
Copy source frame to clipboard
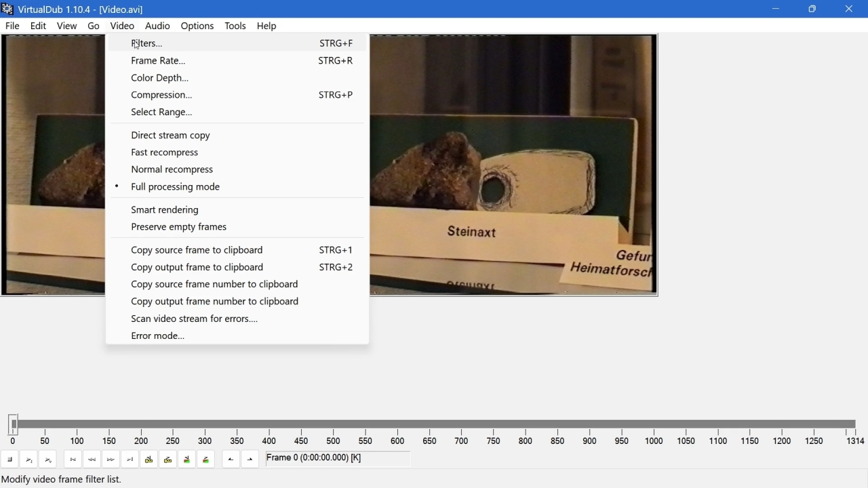[237, 250]
